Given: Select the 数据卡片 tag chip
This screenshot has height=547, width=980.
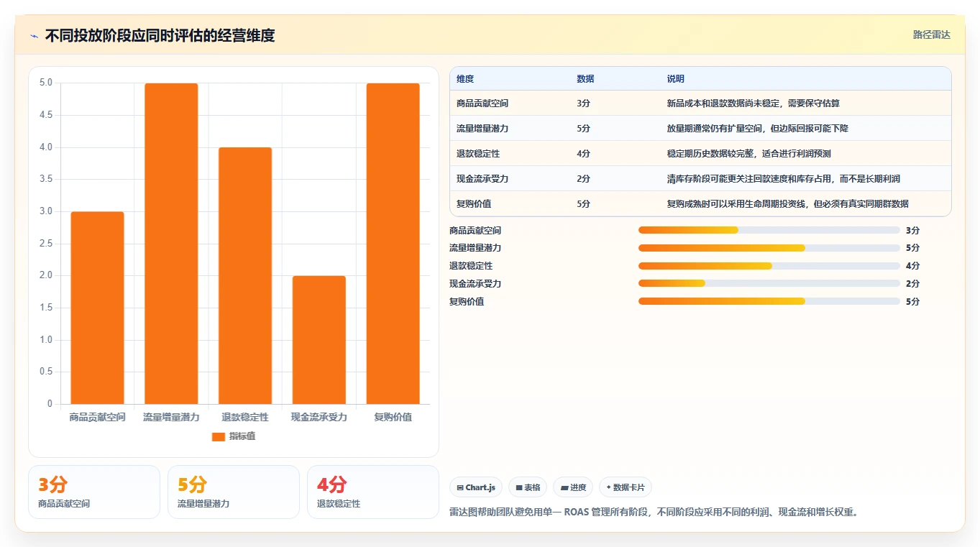Looking at the screenshot, I should 626,487.
